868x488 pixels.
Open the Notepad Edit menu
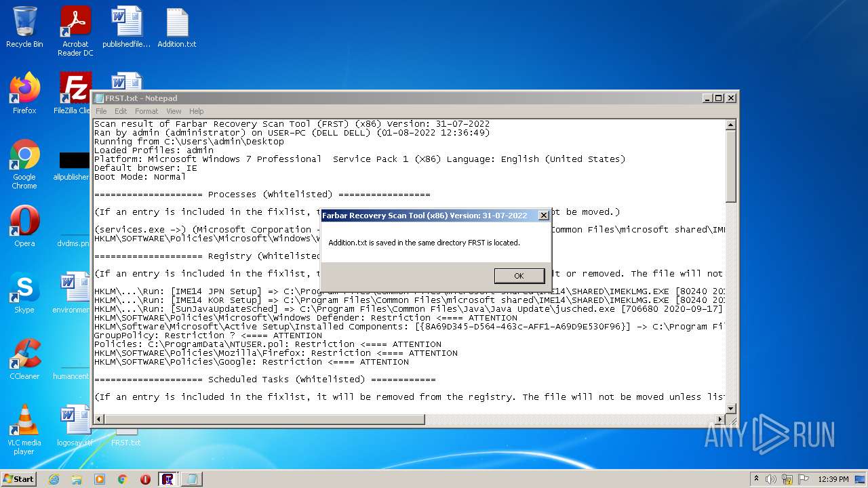(121, 111)
